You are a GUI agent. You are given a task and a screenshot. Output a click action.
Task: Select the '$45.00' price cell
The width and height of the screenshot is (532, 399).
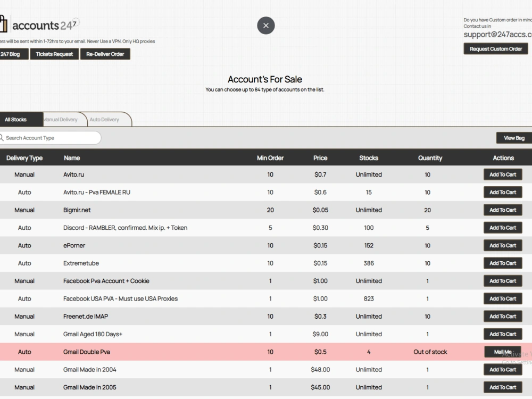pos(320,387)
